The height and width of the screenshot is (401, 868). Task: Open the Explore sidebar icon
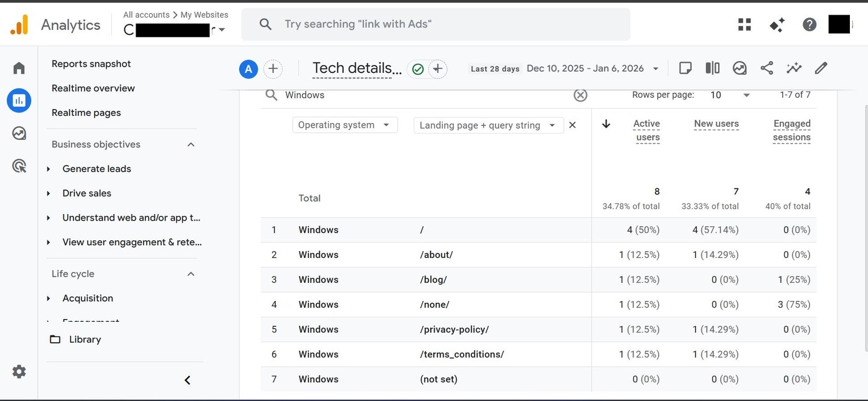19,133
